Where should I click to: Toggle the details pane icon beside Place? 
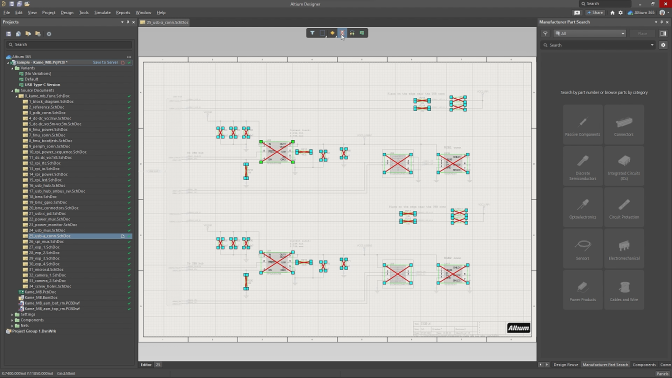663,33
